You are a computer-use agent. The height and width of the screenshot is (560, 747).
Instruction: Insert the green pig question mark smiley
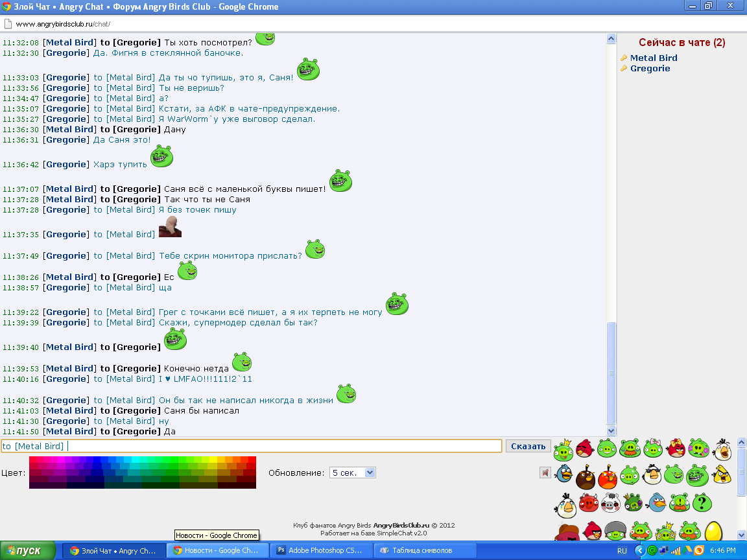pyautogui.click(x=702, y=503)
